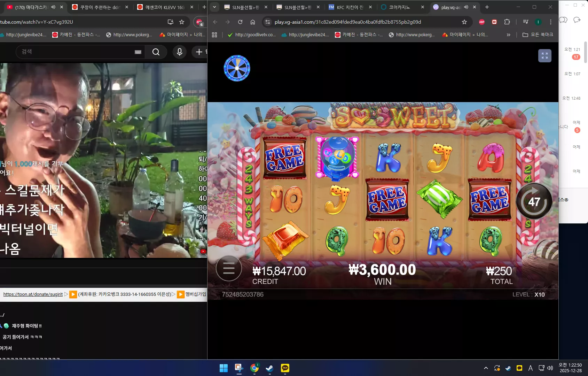Viewport: 588px width, 376px height.
Task: Open the Windows Start menu
Action: [224, 368]
